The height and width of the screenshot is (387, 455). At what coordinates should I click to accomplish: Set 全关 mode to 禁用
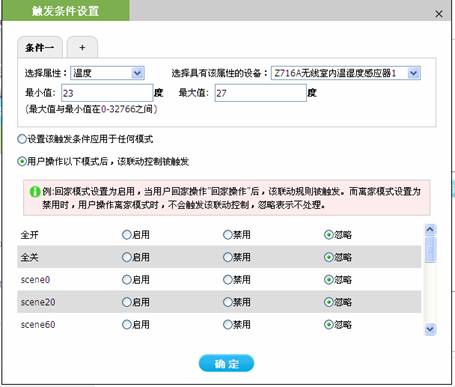tap(228, 257)
